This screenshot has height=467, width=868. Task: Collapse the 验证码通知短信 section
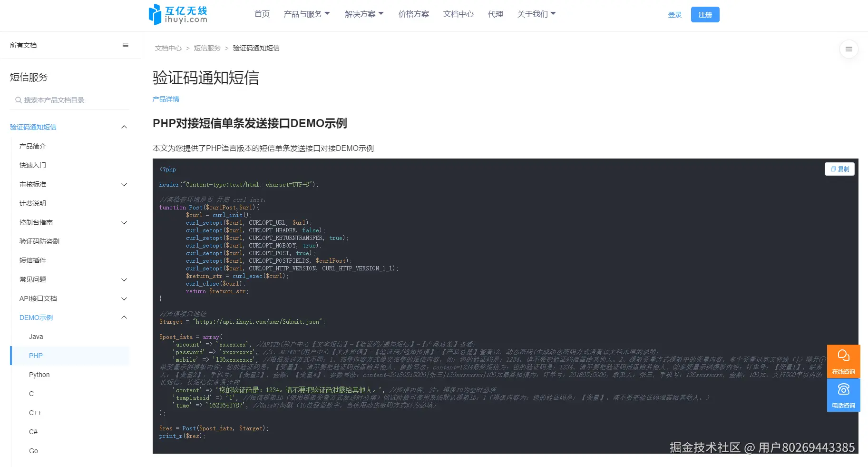coord(124,127)
